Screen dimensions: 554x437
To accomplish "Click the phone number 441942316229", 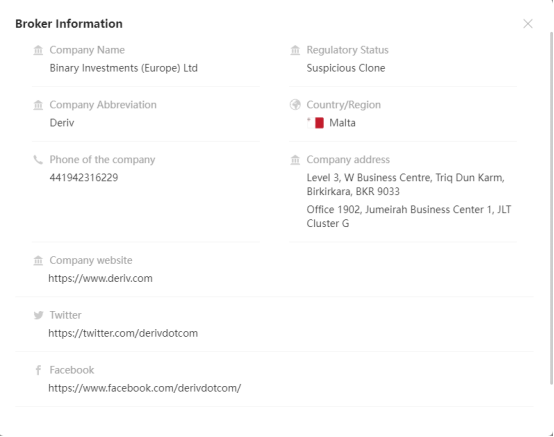I will (x=84, y=177).
